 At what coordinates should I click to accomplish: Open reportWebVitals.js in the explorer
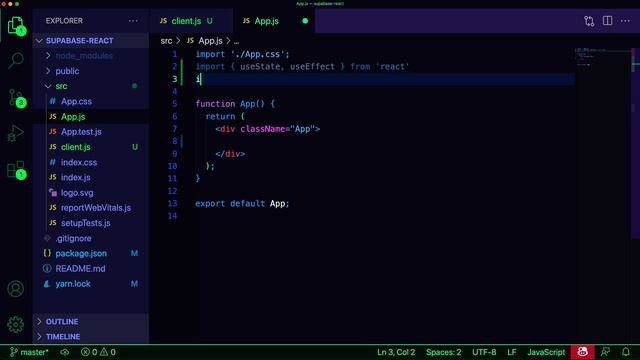pos(91,208)
